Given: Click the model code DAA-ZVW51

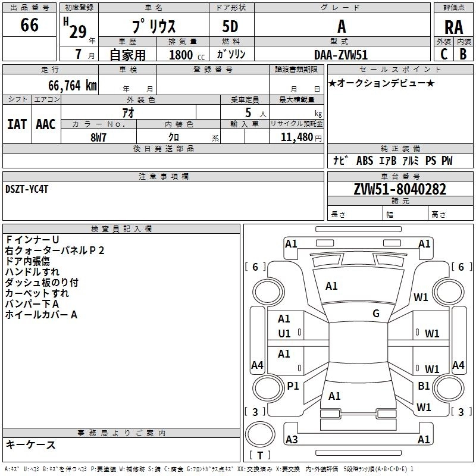Looking at the screenshot, I should point(342,54).
